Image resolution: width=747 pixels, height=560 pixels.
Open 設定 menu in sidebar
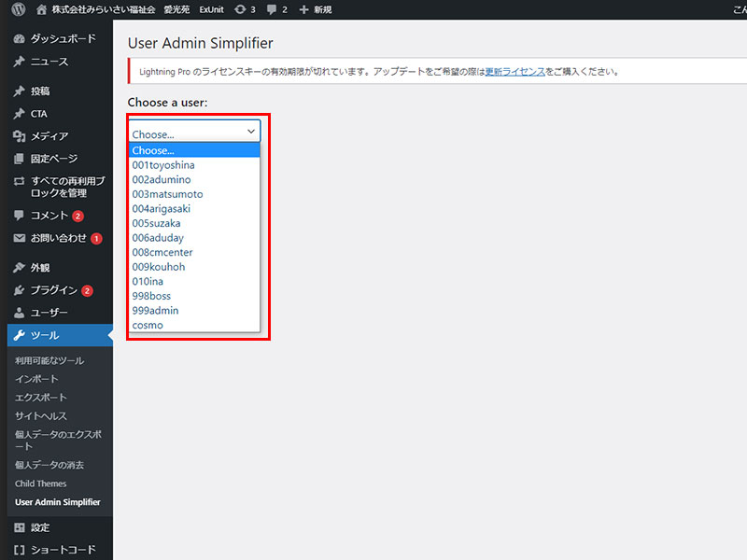[x=39, y=527]
